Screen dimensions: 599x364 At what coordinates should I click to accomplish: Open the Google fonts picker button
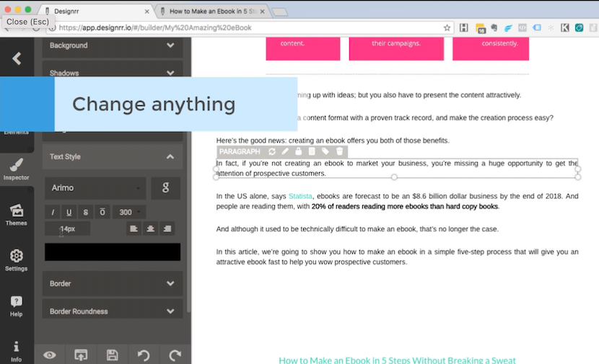[165, 188]
